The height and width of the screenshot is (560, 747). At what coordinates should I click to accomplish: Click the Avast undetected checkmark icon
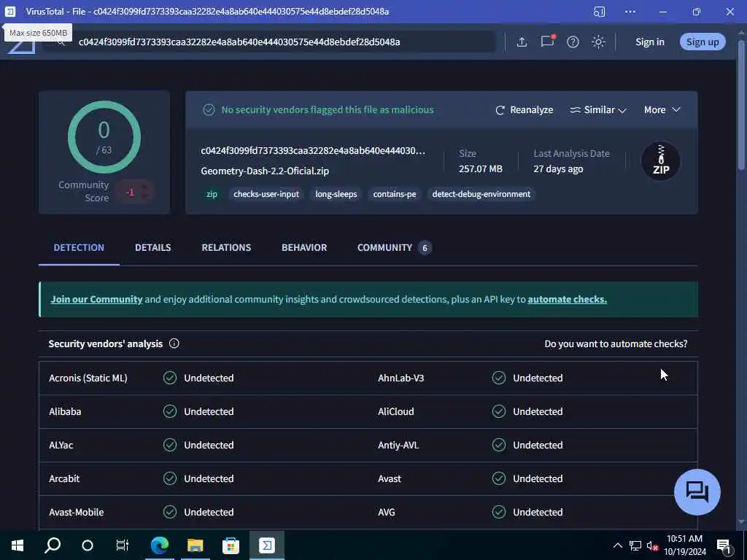tap(499, 478)
